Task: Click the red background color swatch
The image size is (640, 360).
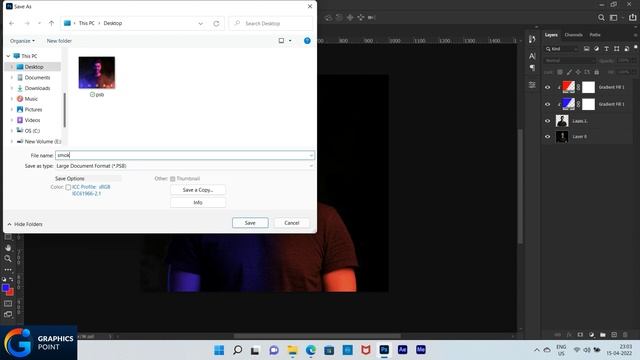Action: coord(11,292)
